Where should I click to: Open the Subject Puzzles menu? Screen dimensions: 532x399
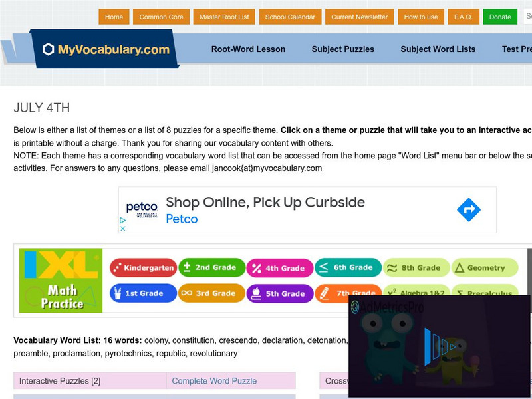click(x=343, y=49)
